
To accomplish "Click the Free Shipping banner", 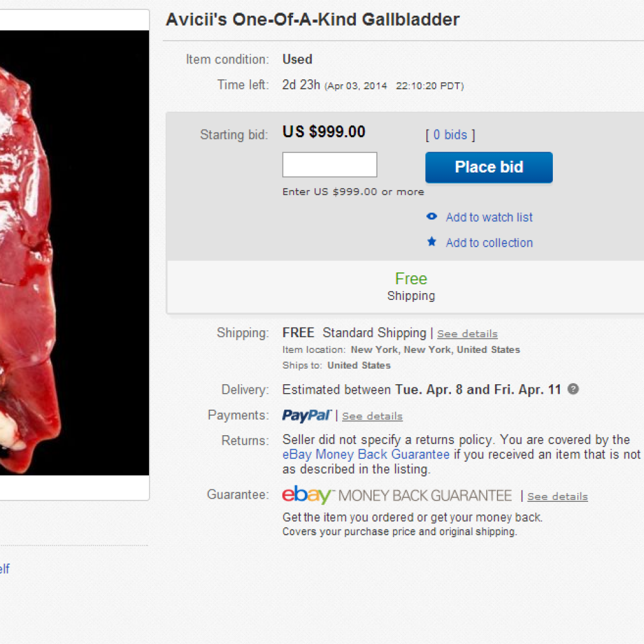I will click(x=411, y=286).
